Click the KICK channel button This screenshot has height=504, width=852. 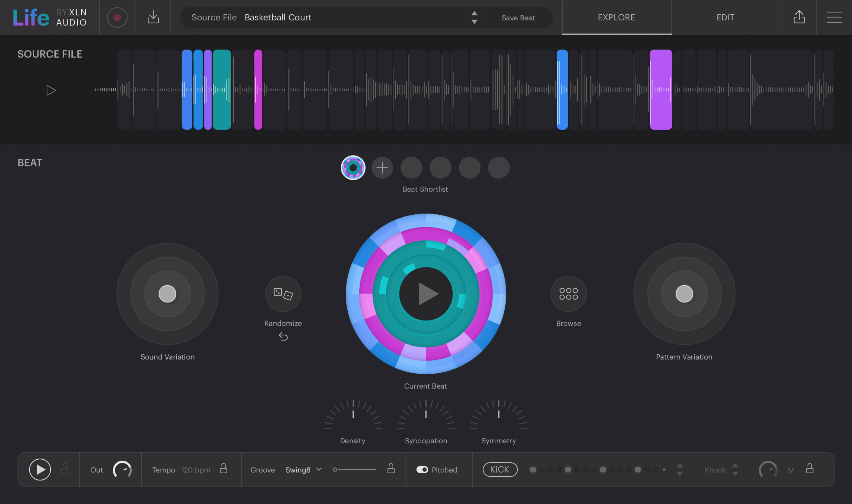coord(500,469)
